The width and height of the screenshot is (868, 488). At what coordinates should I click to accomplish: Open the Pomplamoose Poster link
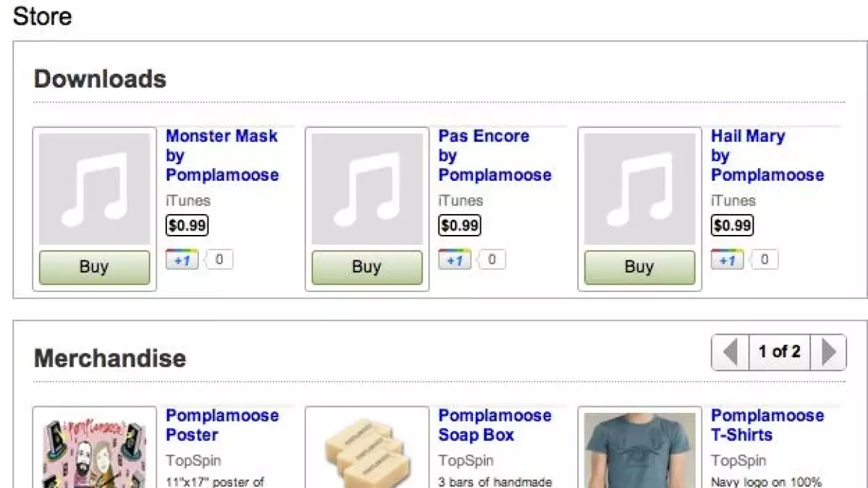(221, 425)
